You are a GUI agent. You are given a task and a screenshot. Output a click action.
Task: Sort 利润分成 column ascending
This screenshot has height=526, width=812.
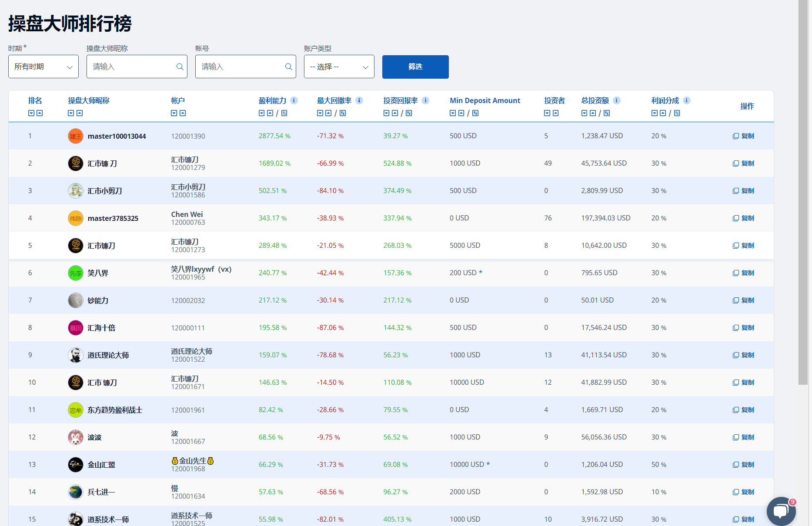point(663,113)
